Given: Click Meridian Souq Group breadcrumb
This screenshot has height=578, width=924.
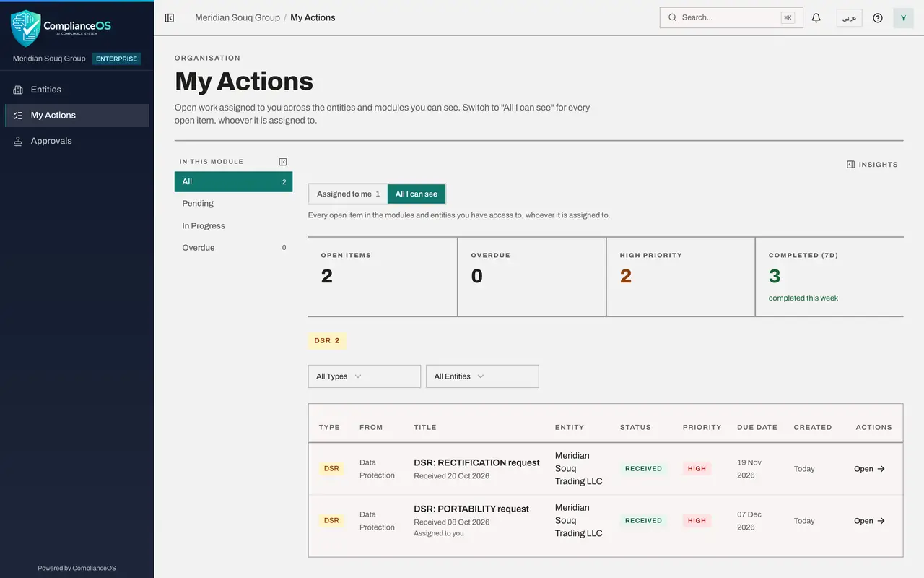Looking at the screenshot, I should [x=237, y=17].
